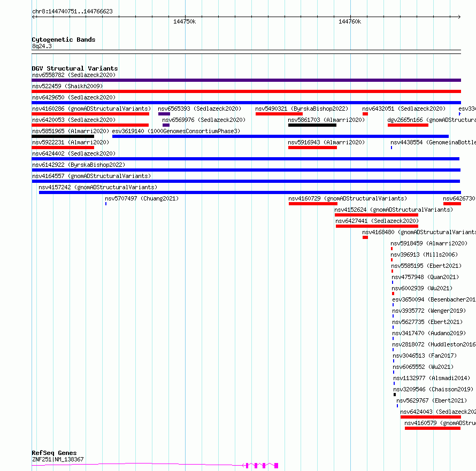
Task: Click nsv5490321 (ByrskaBishop2022) label
Action: coord(302,109)
